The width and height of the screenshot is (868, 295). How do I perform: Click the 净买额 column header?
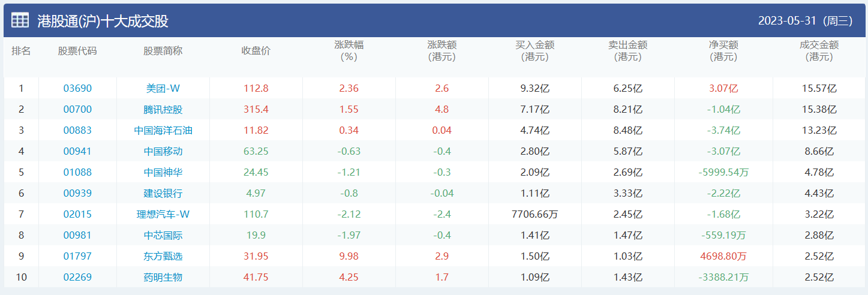pyautogui.click(x=723, y=51)
